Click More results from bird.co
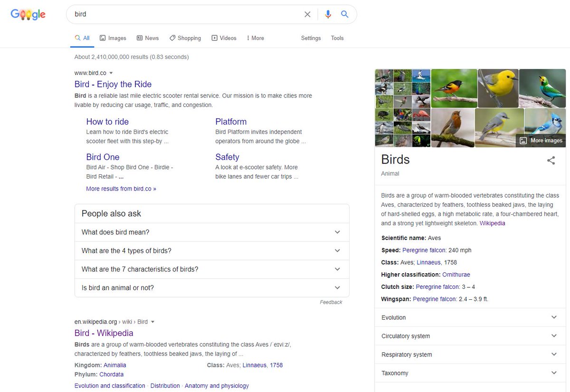This screenshot has width=570, height=392. click(121, 189)
